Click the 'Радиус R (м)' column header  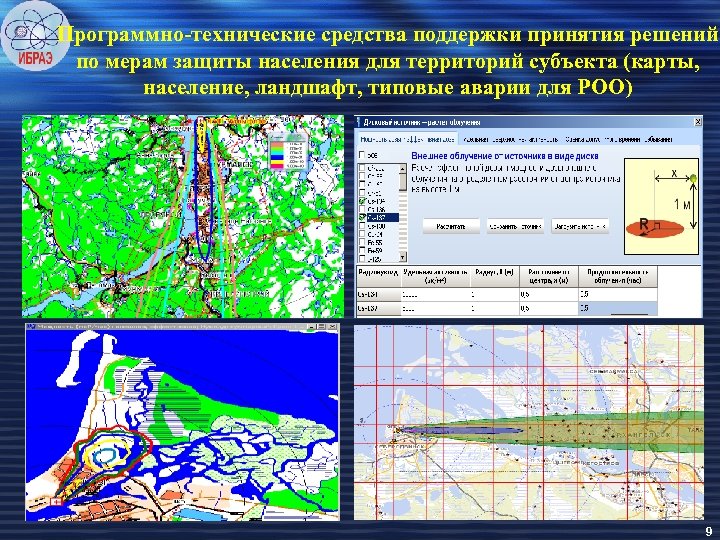(x=495, y=276)
